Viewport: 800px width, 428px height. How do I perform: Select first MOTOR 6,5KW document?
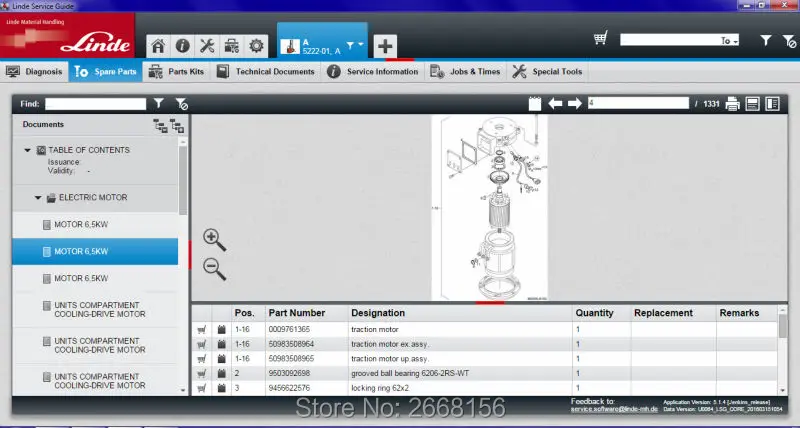(x=95, y=225)
